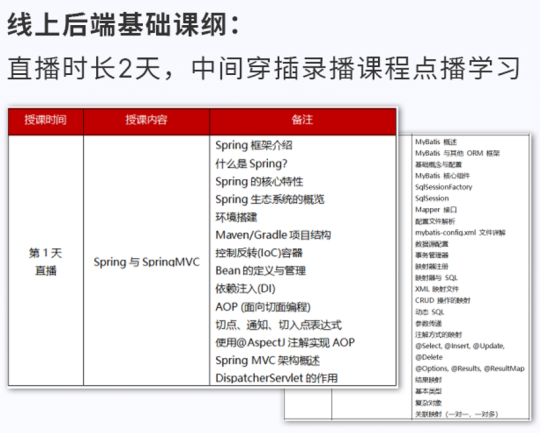The width and height of the screenshot is (540, 434).
Task: Click the title '线上后端基础课纲:'
Action: tap(123, 24)
